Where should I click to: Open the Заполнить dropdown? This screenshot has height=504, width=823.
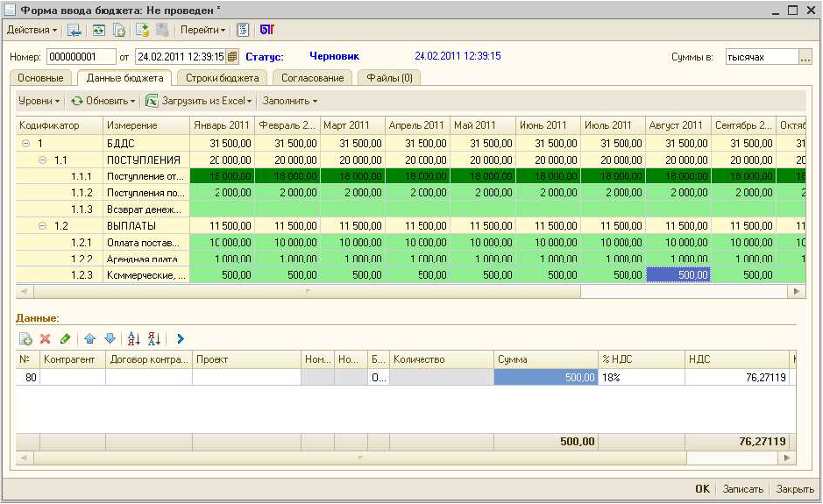tap(289, 101)
